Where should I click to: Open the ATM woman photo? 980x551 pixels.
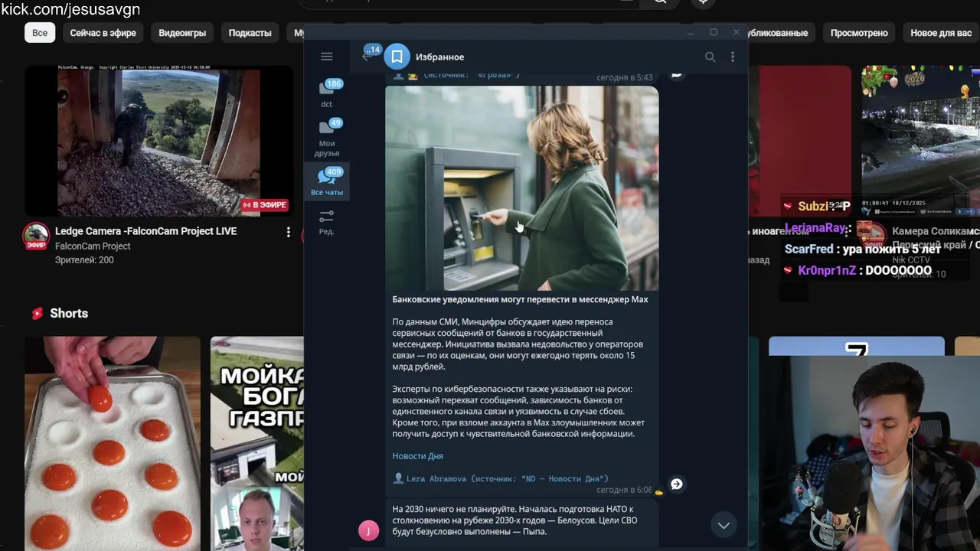click(521, 188)
